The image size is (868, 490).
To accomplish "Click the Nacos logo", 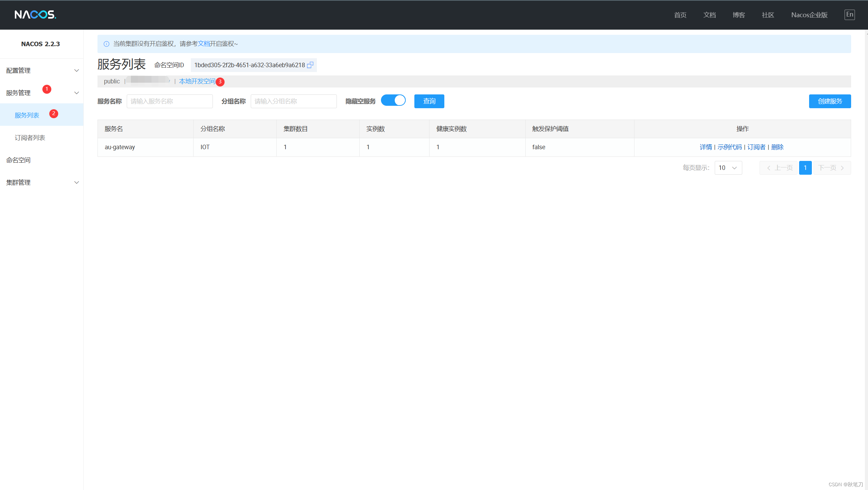I will [x=35, y=14].
